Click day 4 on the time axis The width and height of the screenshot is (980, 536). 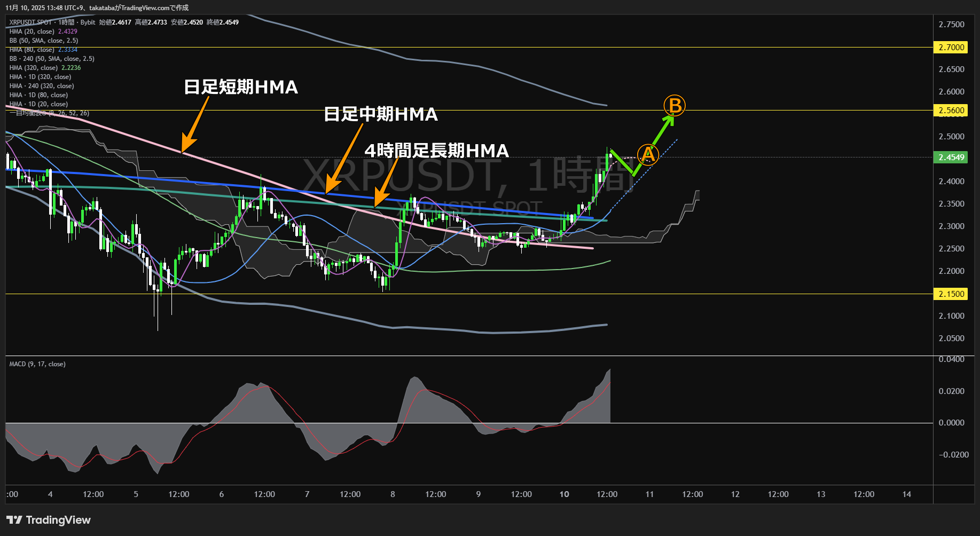pos(50,494)
